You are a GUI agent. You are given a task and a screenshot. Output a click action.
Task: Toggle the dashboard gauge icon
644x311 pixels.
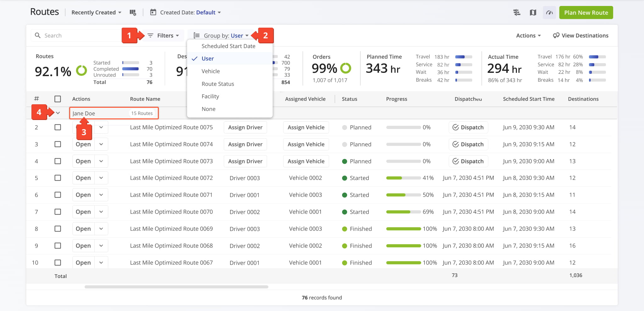(549, 13)
